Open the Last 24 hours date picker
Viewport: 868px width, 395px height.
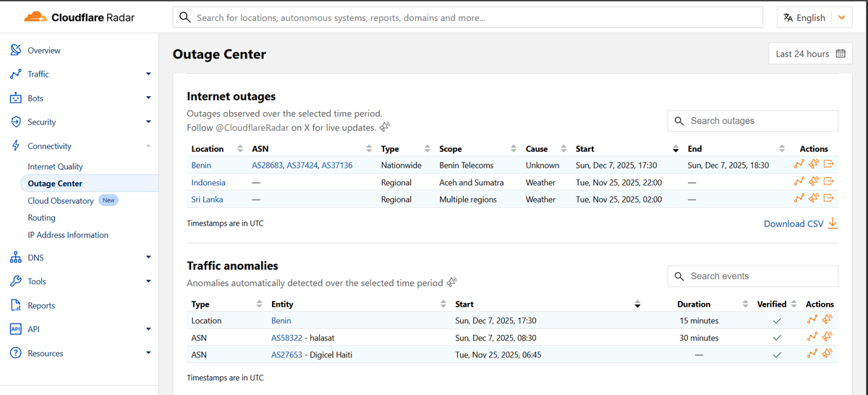point(810,54)
